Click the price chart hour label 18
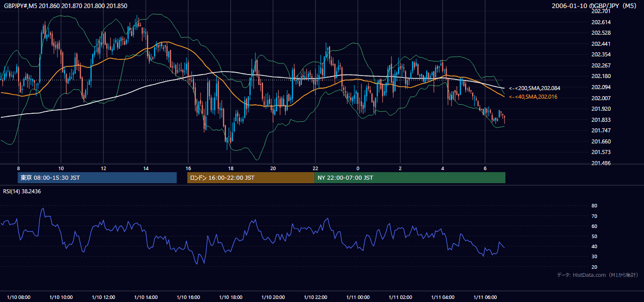 [x=230, y=168]
